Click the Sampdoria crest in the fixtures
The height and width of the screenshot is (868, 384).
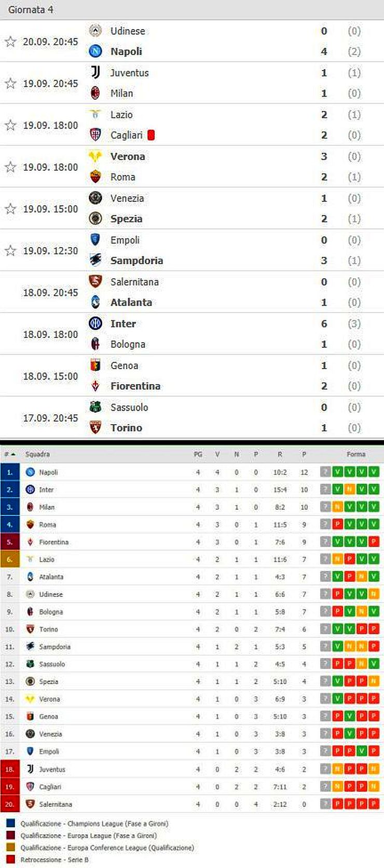tap(95, 260)
